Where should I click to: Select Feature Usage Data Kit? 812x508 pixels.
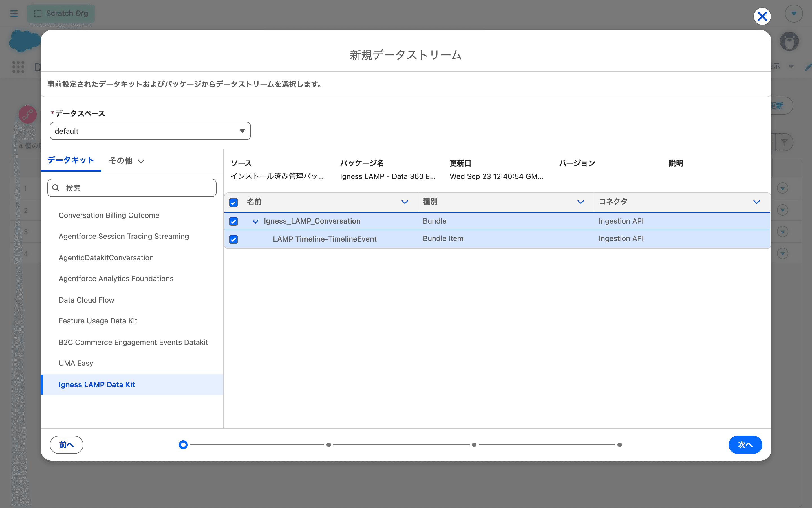coord(132,321)
